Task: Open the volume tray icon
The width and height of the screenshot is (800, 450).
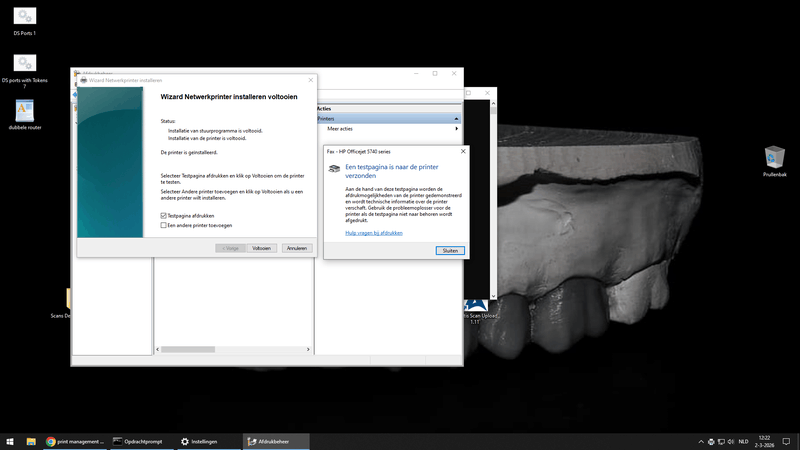Action: pos(731,442)
